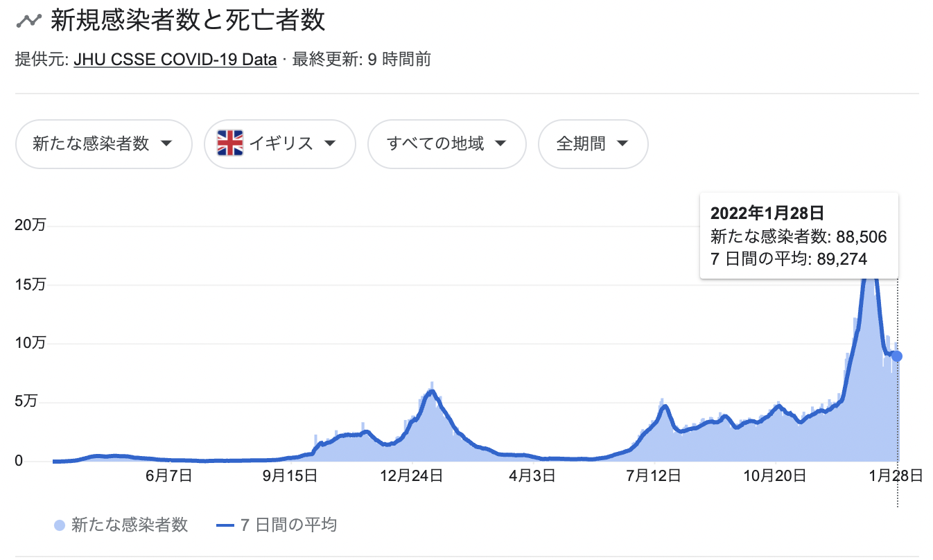
Task: Open the JHU CSSE COVID-19 Data link
Action: tap(175, 60)
